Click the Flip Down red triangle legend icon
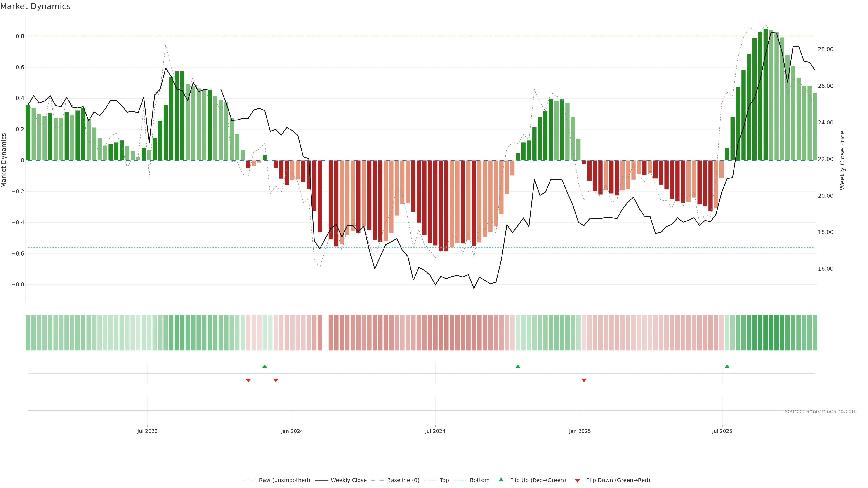This screenshot has height=488, width=868. 577,481
